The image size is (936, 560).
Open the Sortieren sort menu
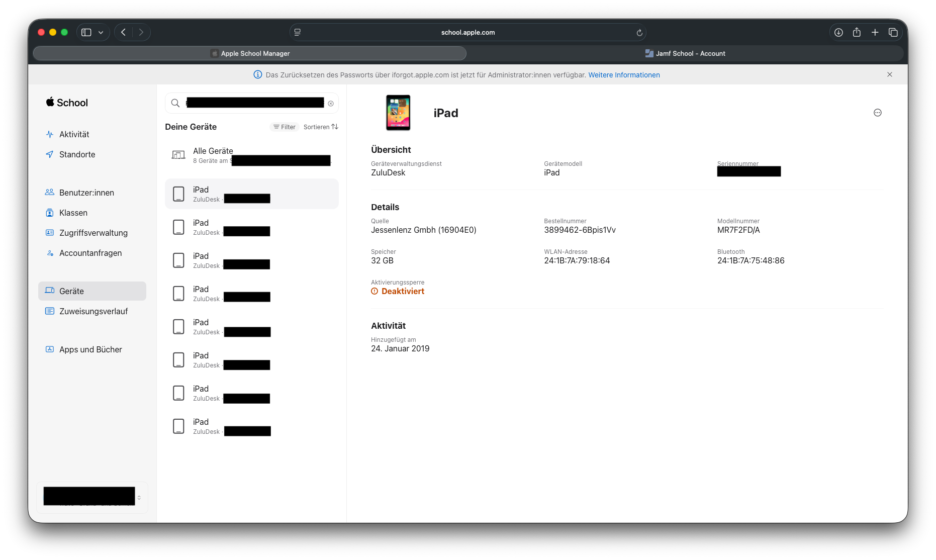[x=321, y=127]
